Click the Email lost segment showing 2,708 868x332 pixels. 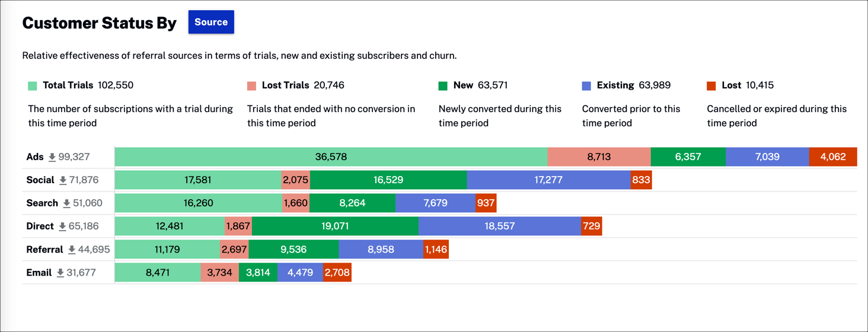point(337,273)
